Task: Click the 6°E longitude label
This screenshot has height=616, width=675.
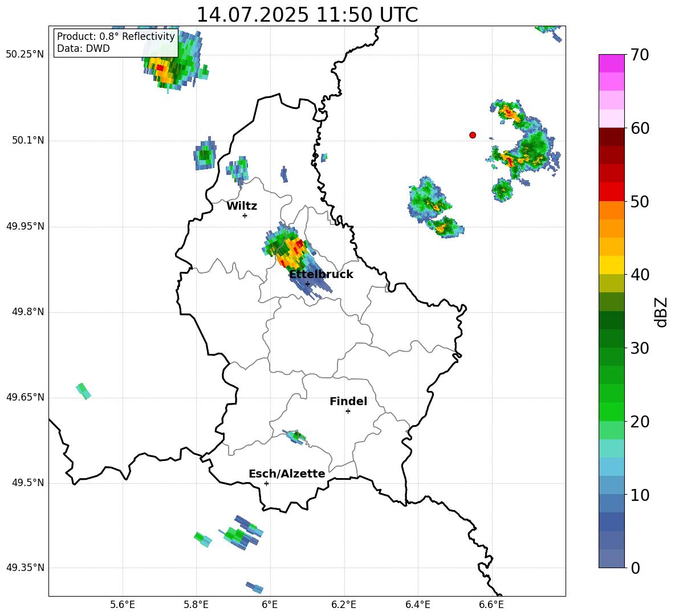Action: [270, 605]
